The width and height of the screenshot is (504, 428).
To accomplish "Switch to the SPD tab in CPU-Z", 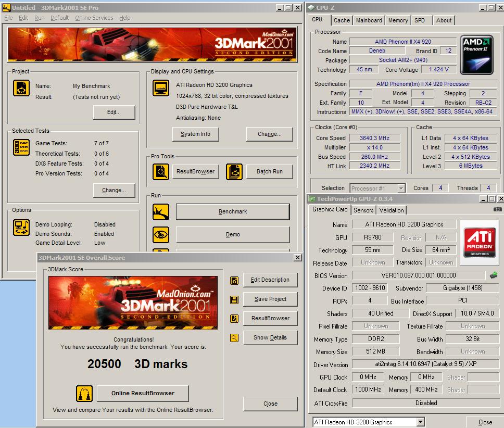I will pos(420,20).
